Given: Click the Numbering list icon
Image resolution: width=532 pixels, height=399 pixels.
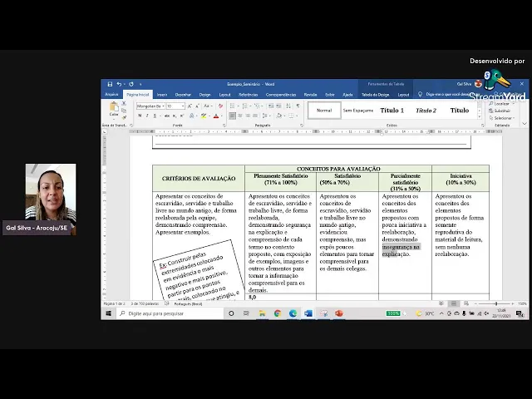Looking at the screenshot, I should pos(244,106).
